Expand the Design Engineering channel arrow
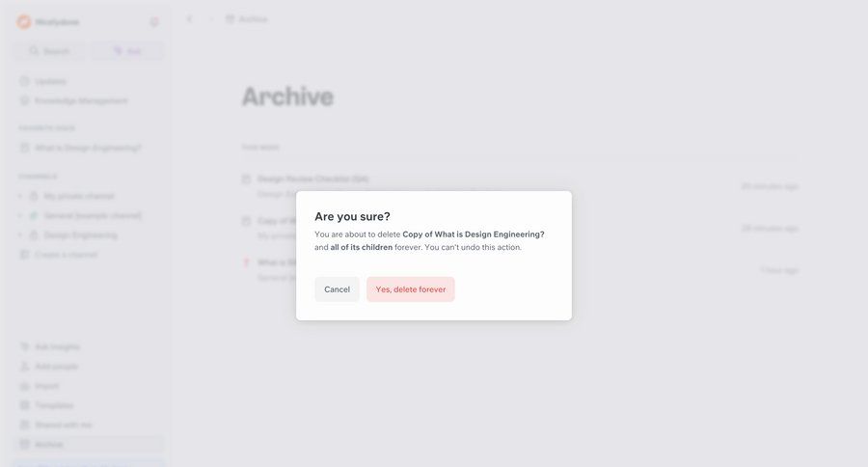The image size is (868, 467). tap(21, 234)
